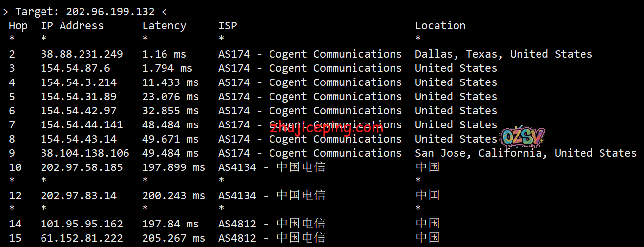This screenshot has height=247, width=644.
Task: Select IP address 38.104.138.106
Action: click(x=84, y=153)
